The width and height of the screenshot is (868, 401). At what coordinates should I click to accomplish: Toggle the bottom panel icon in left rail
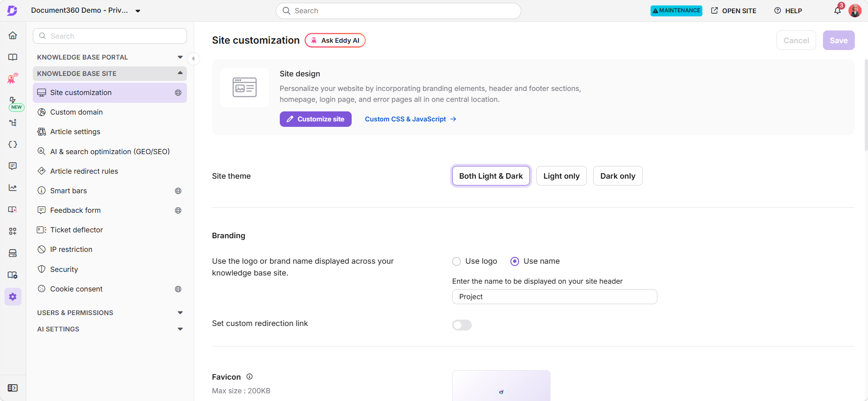(13, 388)
